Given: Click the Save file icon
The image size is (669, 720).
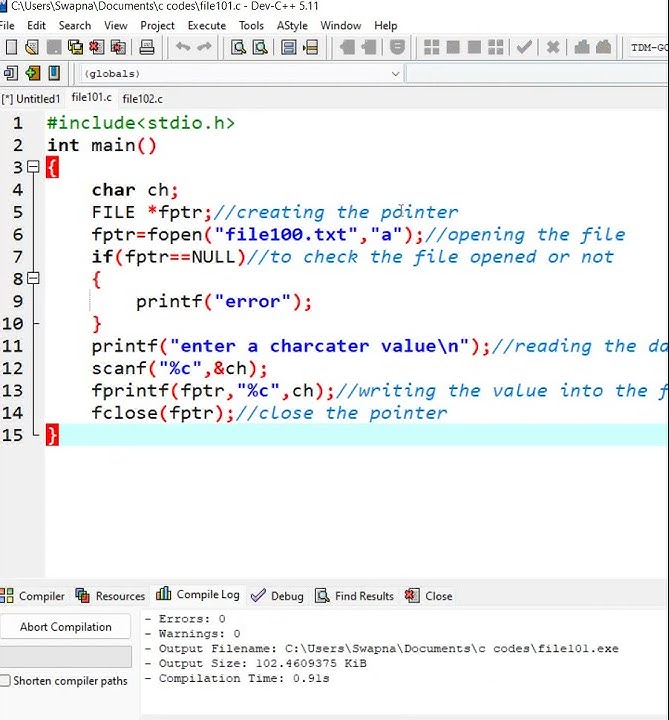Looking at the screenshot, I should click(54, 47).
